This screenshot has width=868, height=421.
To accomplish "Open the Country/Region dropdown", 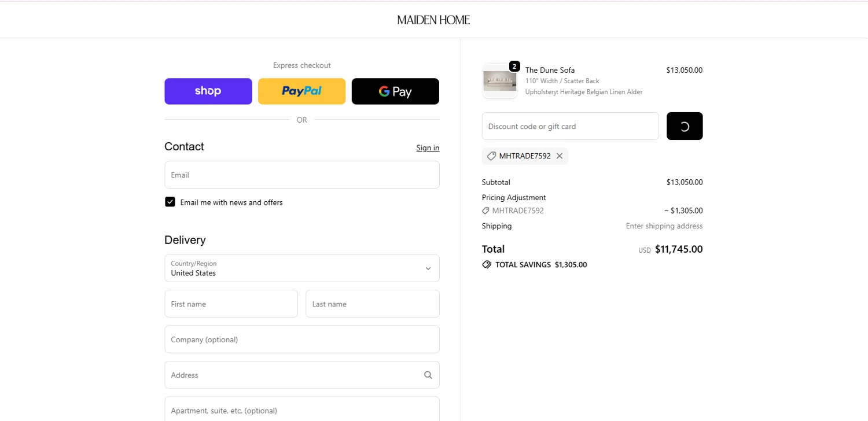I will [302, 268].
